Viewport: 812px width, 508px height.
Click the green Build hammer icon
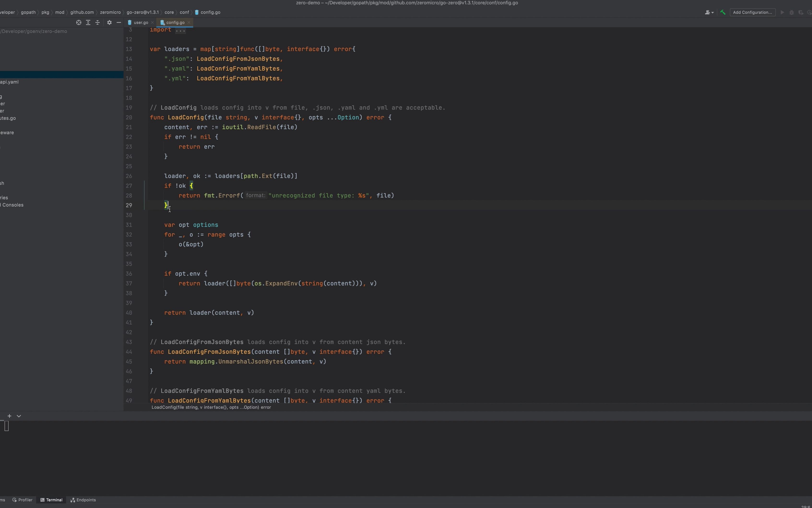click(723, 12)
